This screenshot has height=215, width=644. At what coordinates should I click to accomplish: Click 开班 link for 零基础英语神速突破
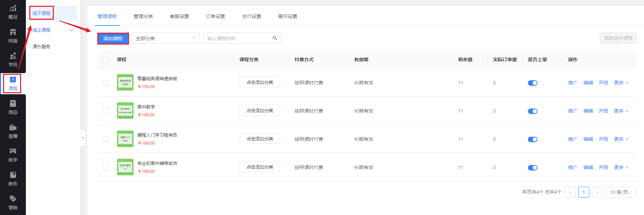point(603,83)
